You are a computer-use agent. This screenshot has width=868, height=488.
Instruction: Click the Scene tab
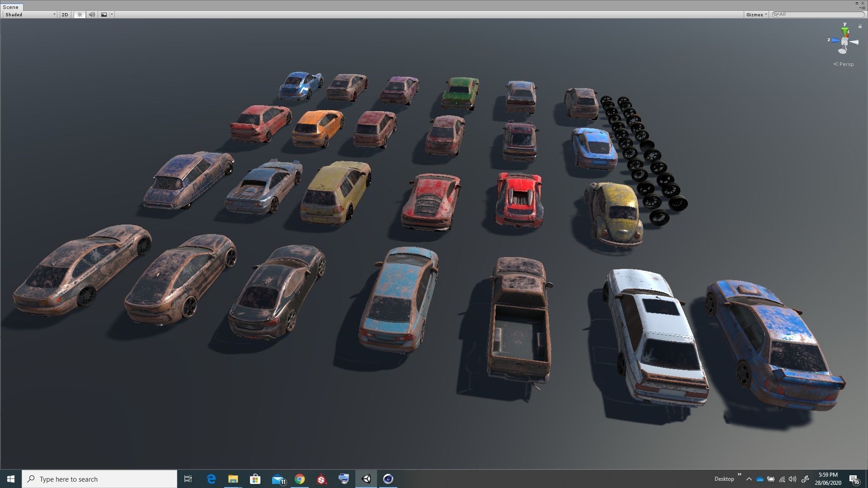coord(11,7)
